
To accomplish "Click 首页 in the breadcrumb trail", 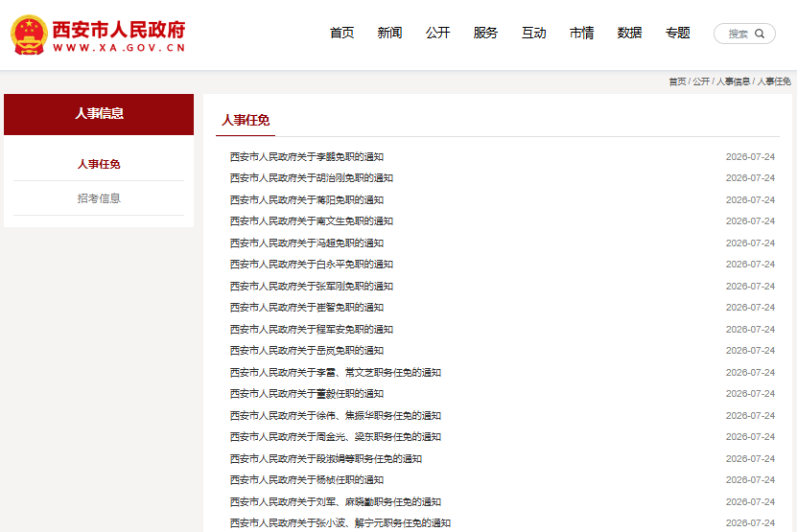I will click(677, 81).
